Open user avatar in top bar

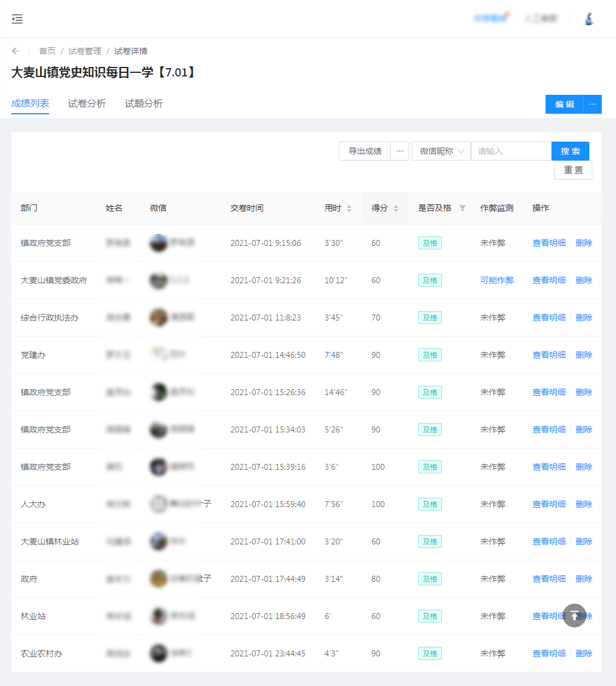(589, 19)
